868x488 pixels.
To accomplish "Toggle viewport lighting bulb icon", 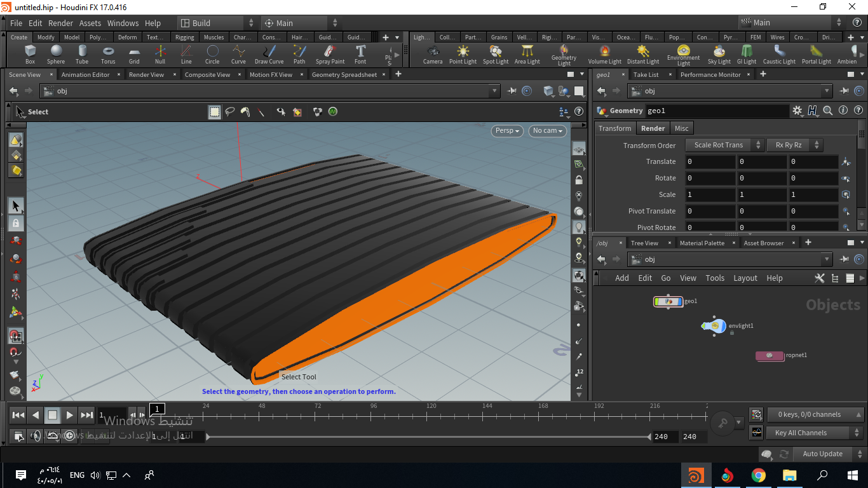I will coord(579,226).
